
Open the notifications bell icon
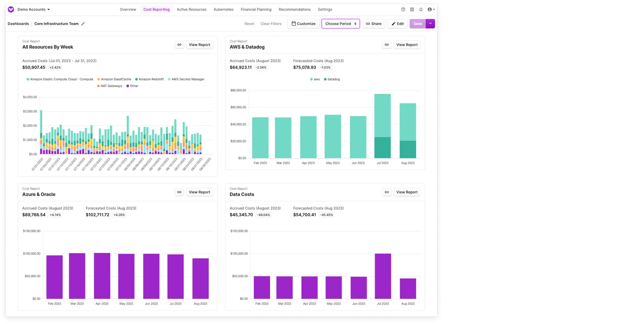421,10
